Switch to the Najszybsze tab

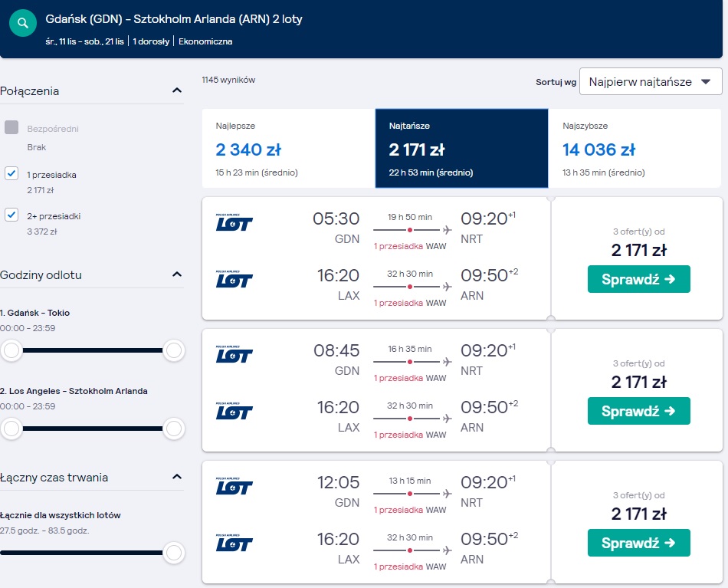pyautogui.click(x=635, y=149)
